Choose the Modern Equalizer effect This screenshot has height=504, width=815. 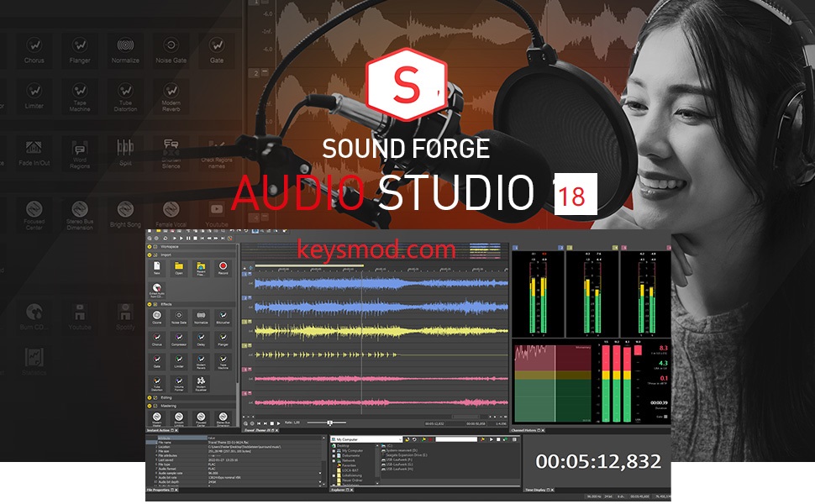point(201,383)
